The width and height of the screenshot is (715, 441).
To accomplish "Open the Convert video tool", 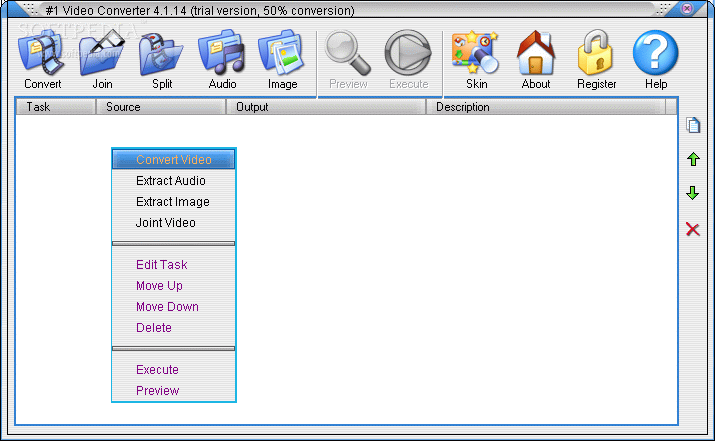I will click(x=42, y=59).
